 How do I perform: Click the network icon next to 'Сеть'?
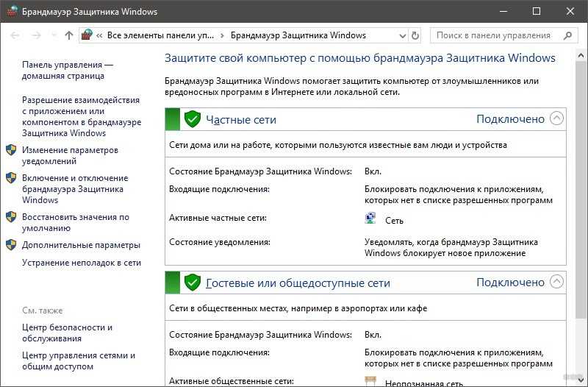click(370, 219)
